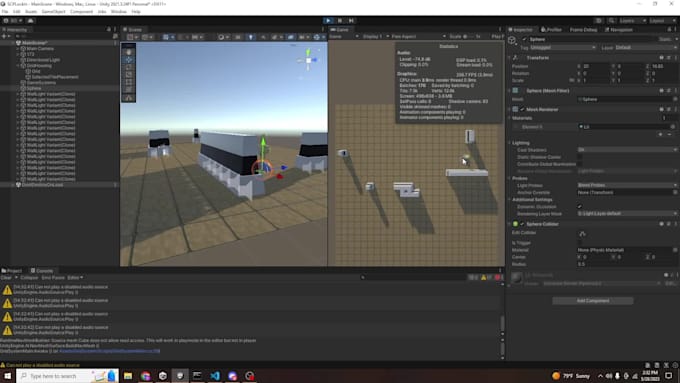680x383 pixels.
Task: Switch to the Profiler tab
Action: (551, 29)
